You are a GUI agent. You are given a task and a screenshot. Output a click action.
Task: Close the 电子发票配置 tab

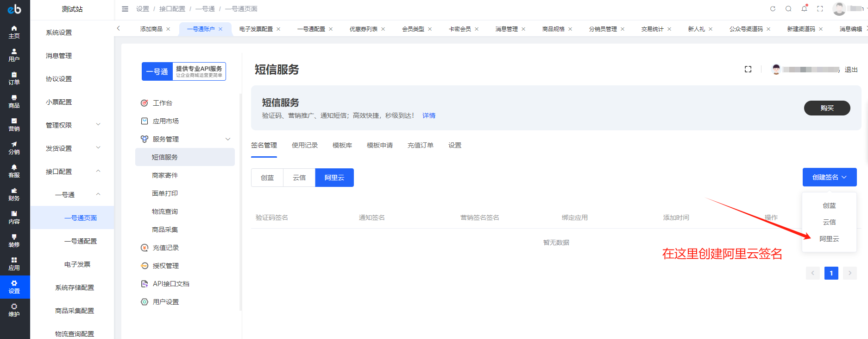pos(278,29)
